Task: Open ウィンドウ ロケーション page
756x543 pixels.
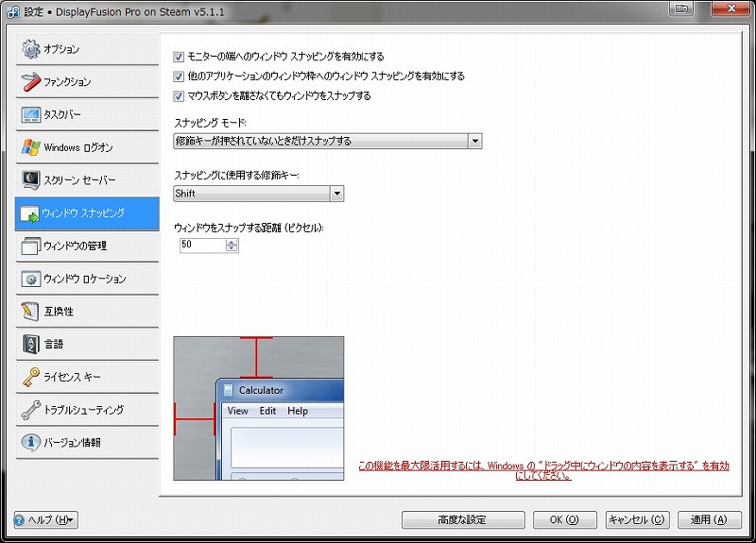Action: tap(87, 279)
